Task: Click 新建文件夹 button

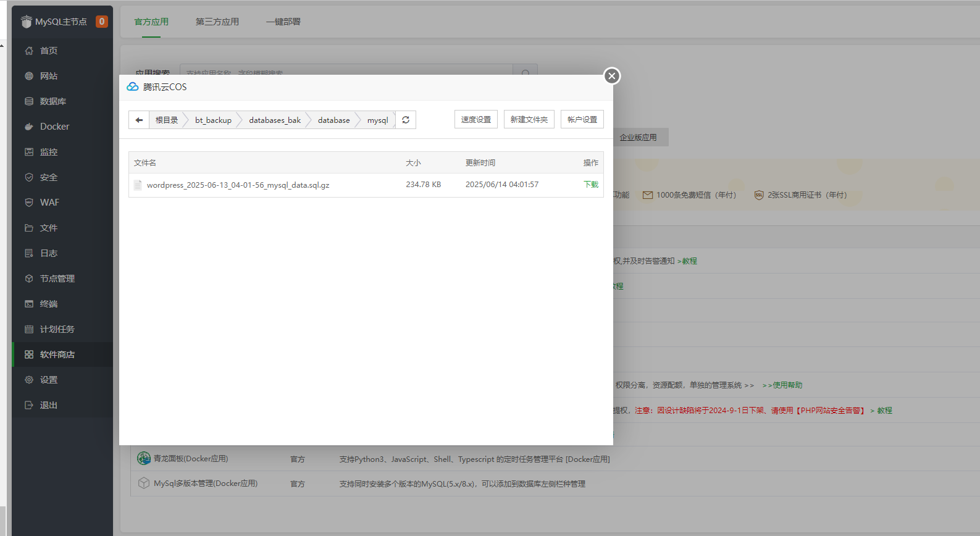Action: (529, 119)
